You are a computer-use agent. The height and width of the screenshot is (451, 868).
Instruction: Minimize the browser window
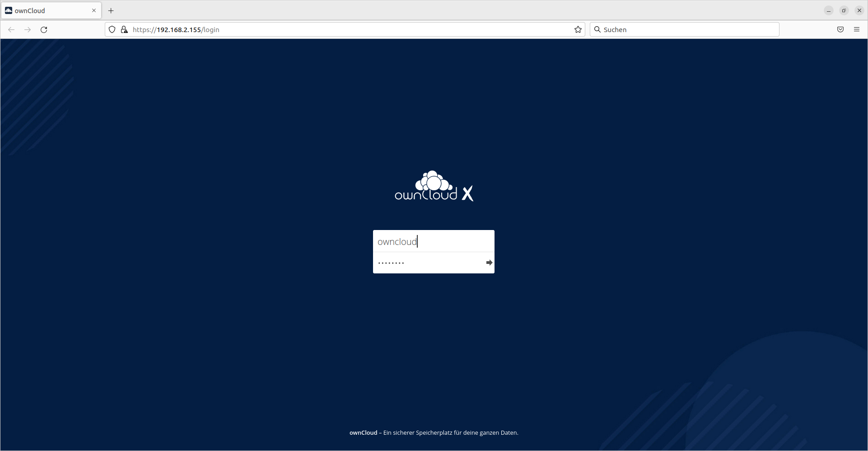[829, 10]
